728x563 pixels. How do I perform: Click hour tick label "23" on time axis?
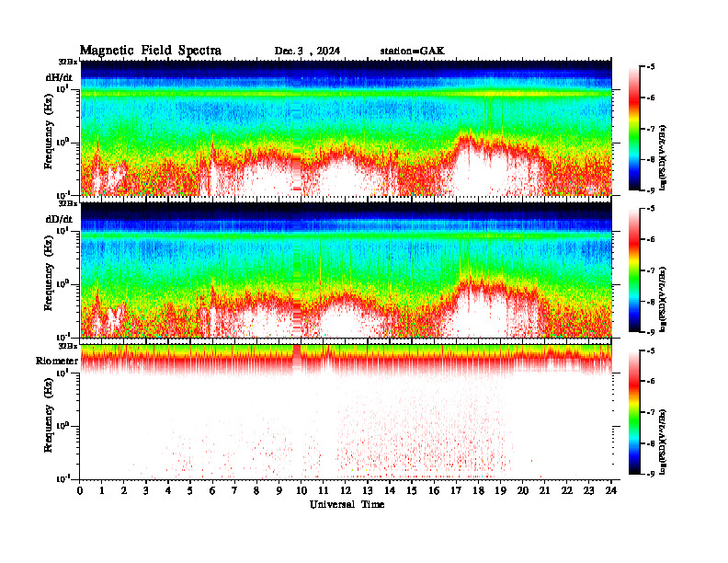click(589, 491)
